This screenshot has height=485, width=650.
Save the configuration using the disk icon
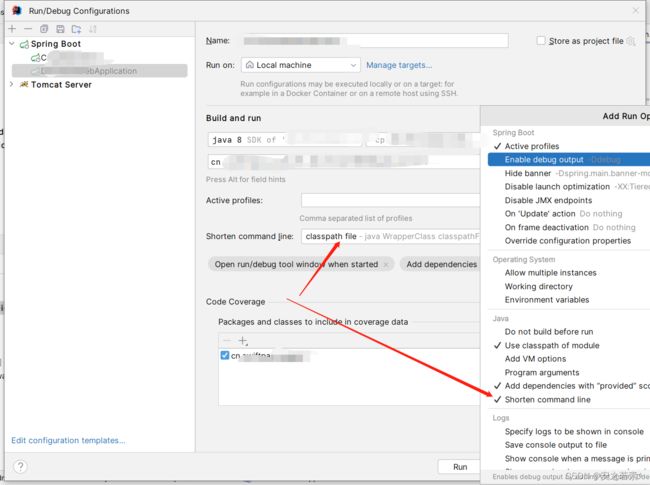(60, 29)
